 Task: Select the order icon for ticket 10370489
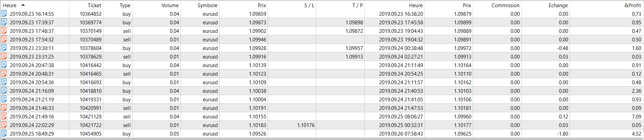tap(4, 39)
